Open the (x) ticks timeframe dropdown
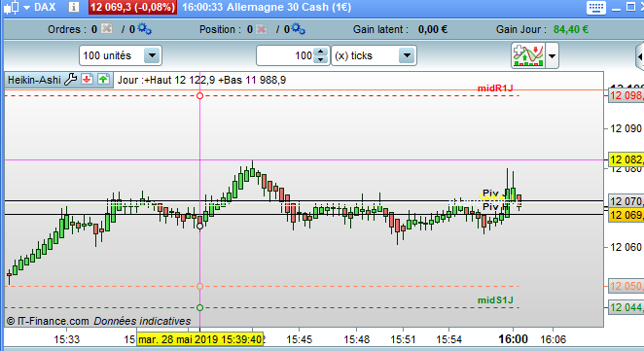The image size is (644, 351). tap(407, 55)
